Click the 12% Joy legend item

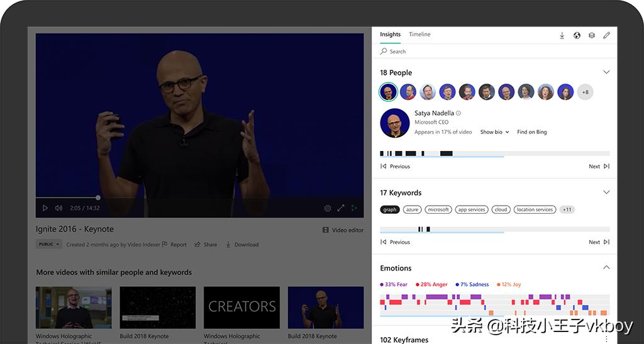(508, 284)
